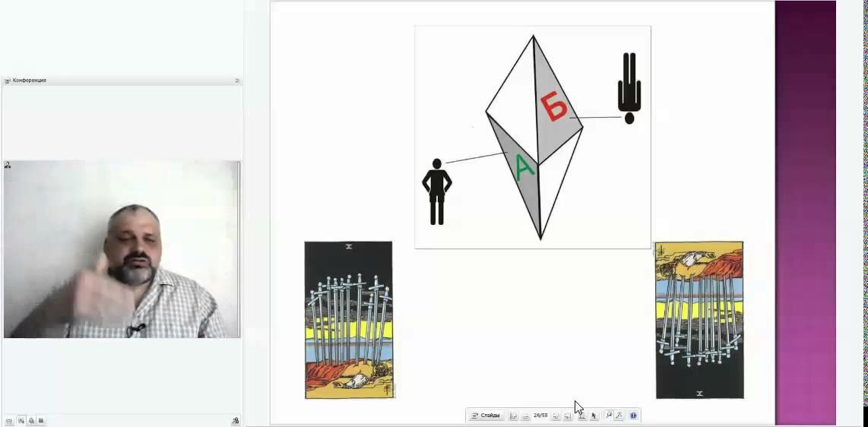Image resolution: width=868 pixels, height=427 pixels.
Task: Click the upside-down person figure in the diagram
Action: pyautogui.click(x=629, y=88)
